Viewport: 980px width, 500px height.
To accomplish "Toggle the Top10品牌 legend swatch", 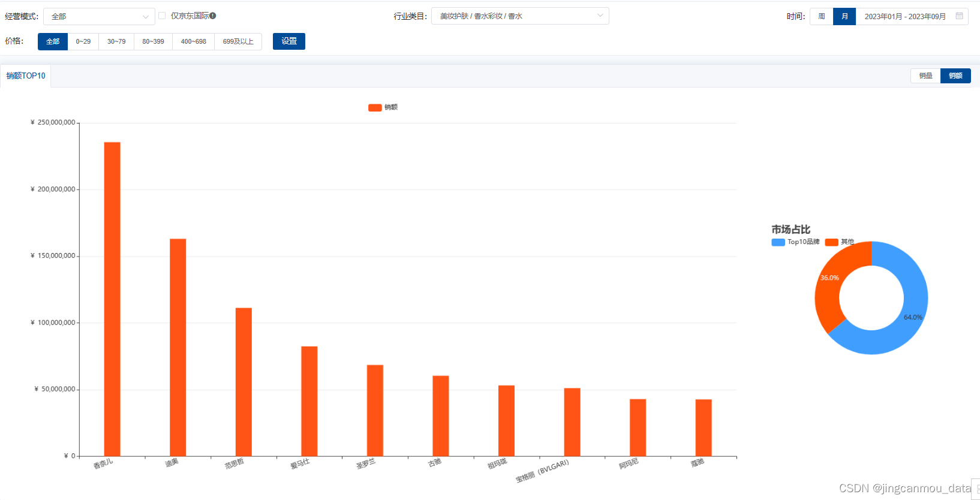I will (778, 242).
